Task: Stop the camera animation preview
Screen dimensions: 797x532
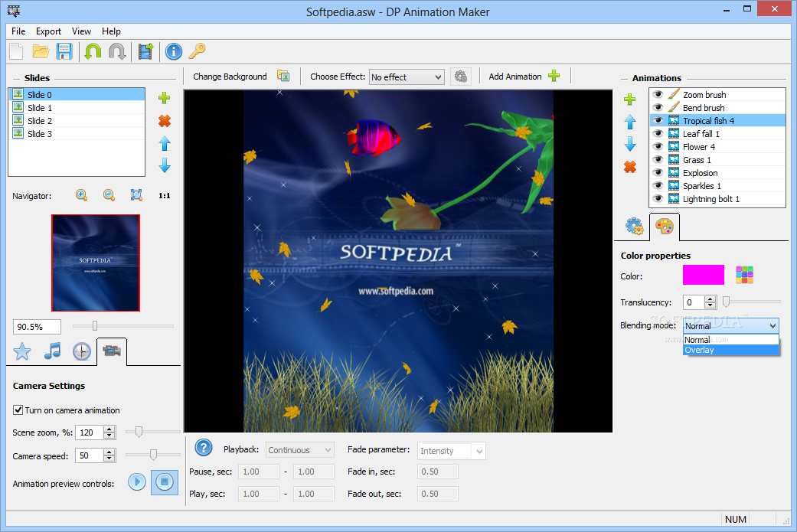Action: (x=165, y=481)
